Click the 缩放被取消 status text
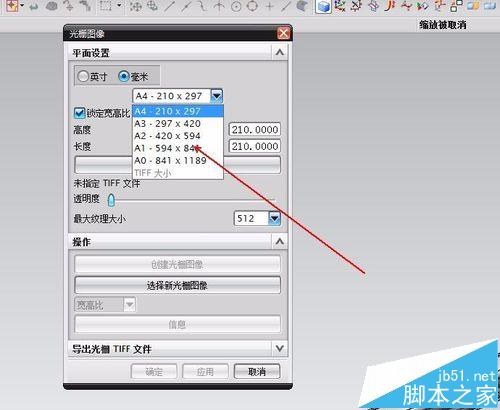The image size is (500, 410). pyautogui.click(x=443, y=25)
